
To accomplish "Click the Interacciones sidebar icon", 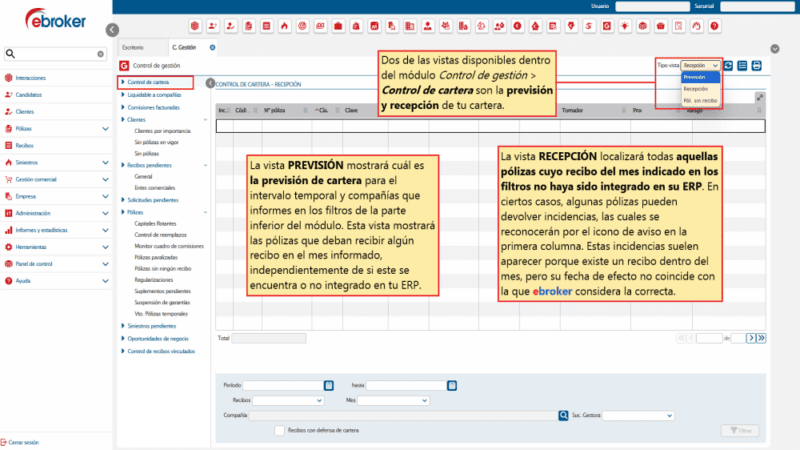I will 8,78.
